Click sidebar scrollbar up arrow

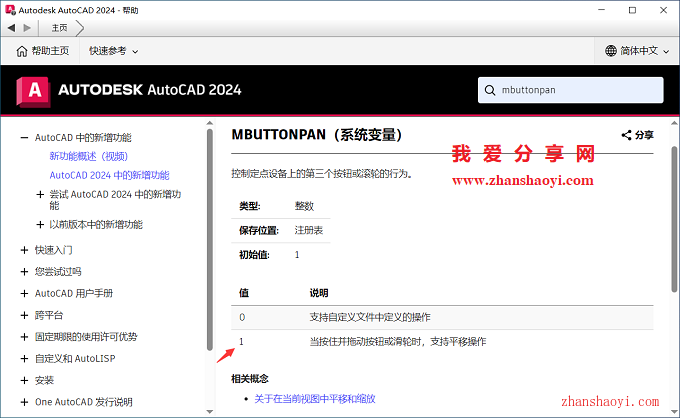tap(210, 123)
